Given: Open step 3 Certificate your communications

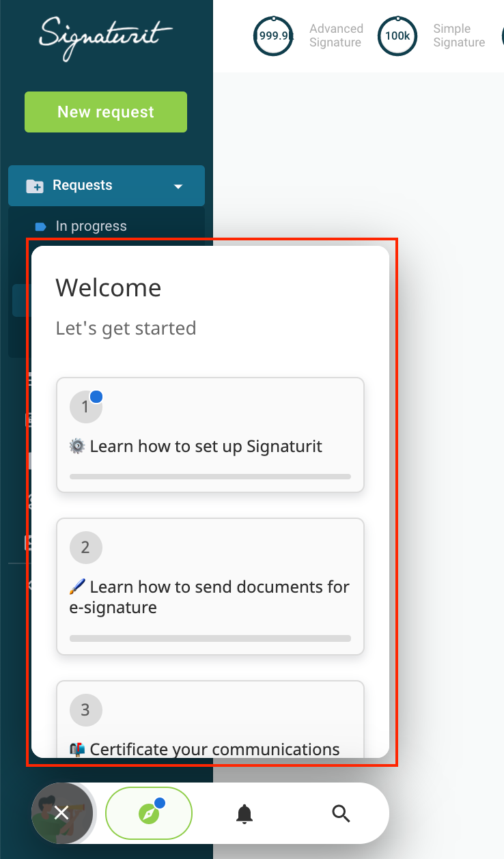Looking at the screenshot, I should [210, 719].
